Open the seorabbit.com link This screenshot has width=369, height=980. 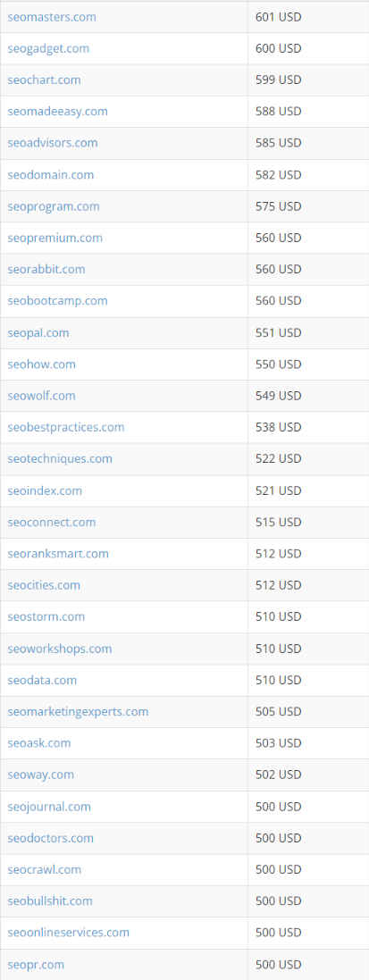pyautogui.click(x=46, y=270)
